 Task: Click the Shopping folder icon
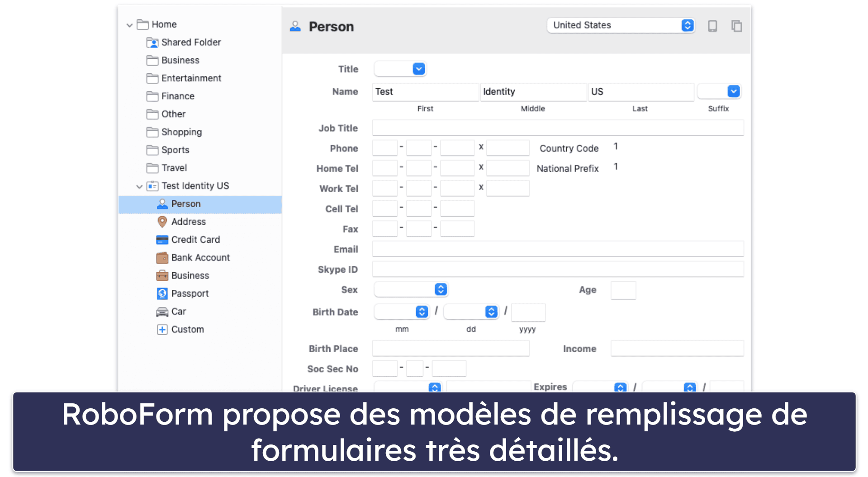pos(152,132)
